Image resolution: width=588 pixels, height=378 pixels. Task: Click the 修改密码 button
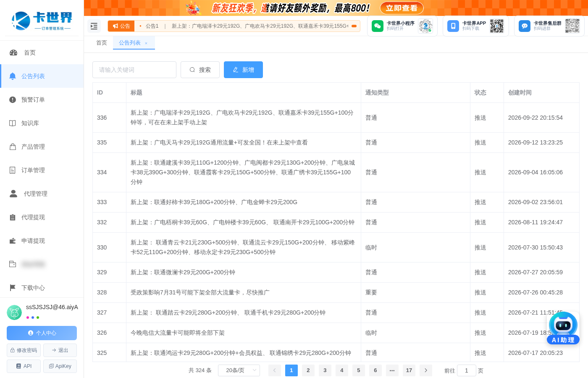24,350
